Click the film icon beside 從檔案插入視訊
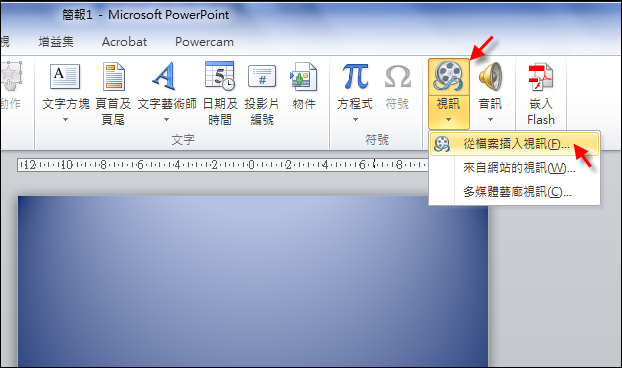 click(x=442, y=144)
